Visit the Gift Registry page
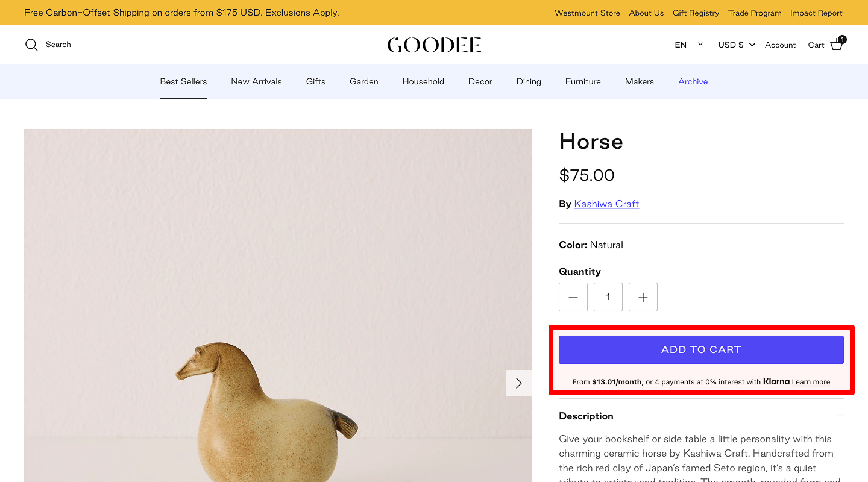 pos(696,13)
